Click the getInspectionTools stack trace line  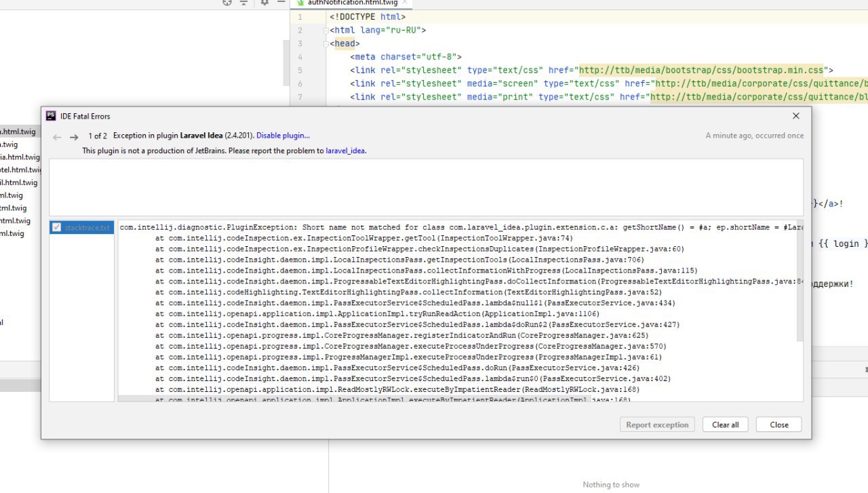pyautogui.click(x=399, y=260)
